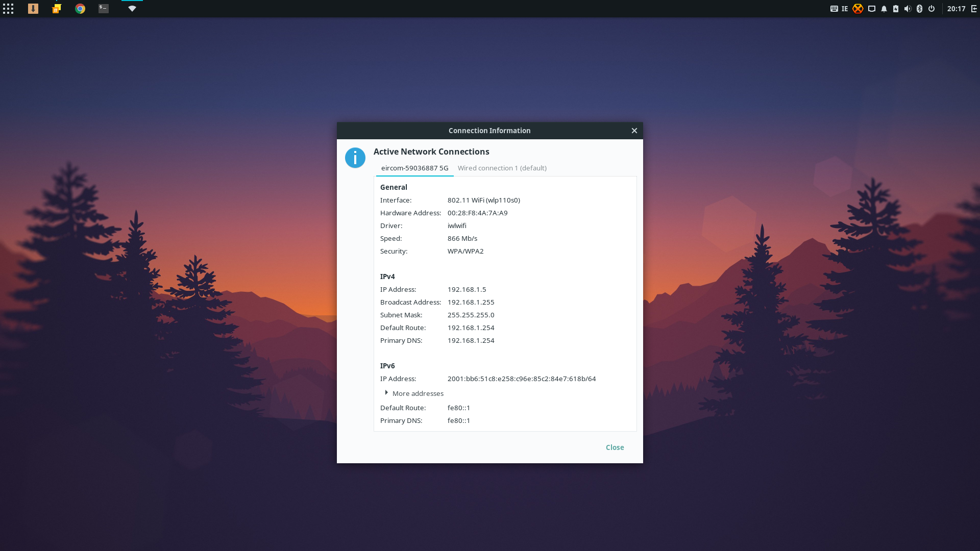Open the Raven sidebar arrow icon
Screen dimensions: 980x551
coord(974,9)
